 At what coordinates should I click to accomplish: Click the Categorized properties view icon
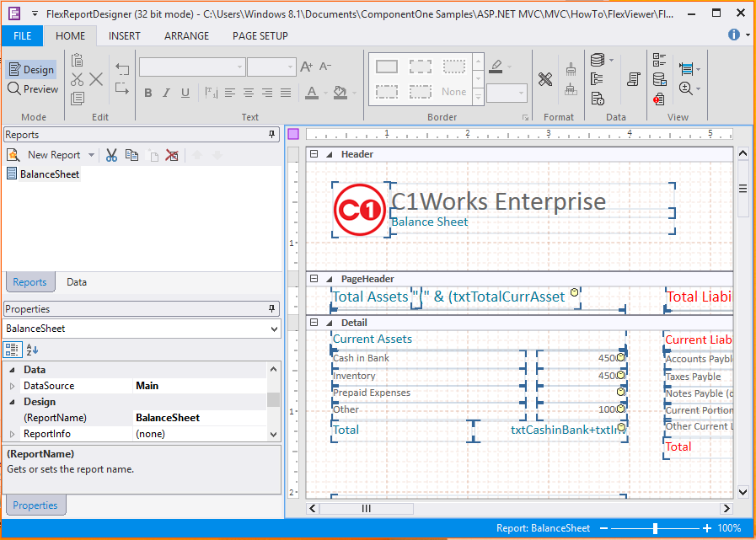pos(13,350)
